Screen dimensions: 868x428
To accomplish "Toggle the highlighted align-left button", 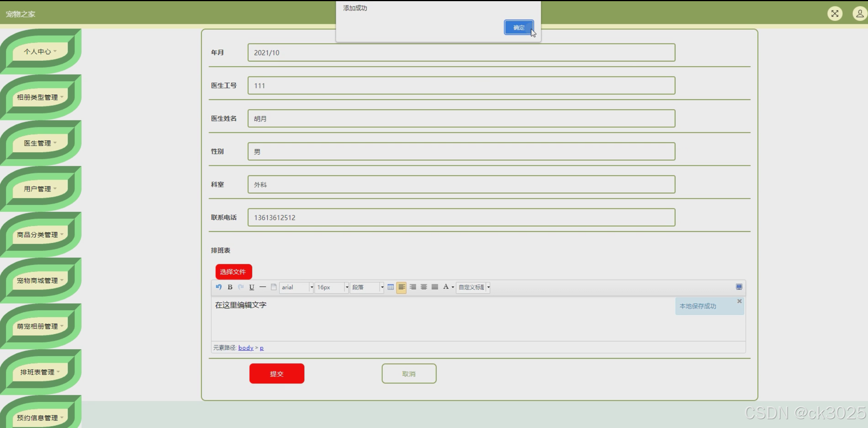I will pos(401,287).
